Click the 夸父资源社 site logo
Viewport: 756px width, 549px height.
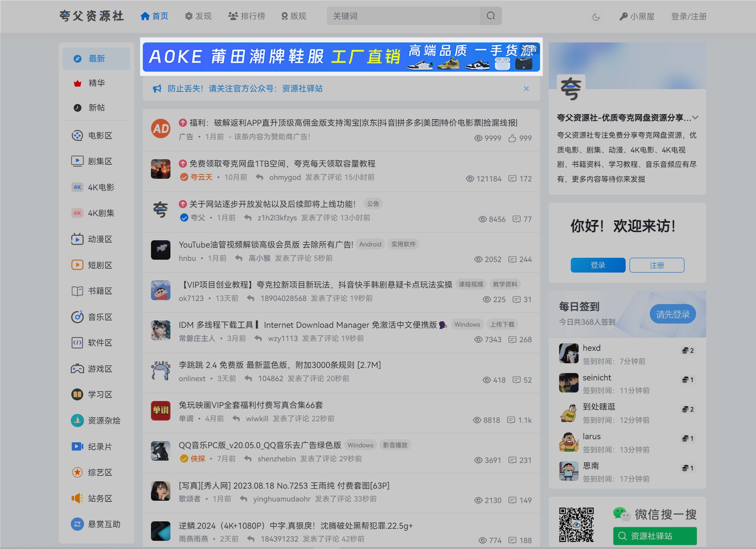92,16
